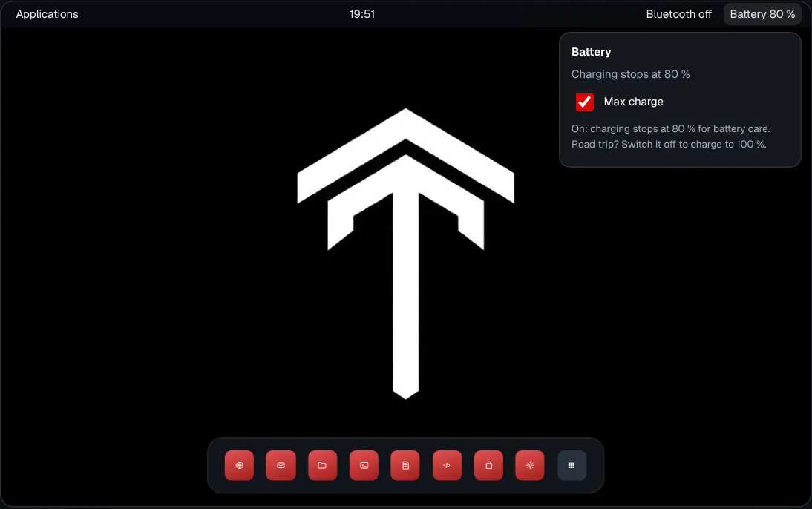Viewport: 812px width, 509px height.
Task: Open the file manager folder icon
Action: point(322,465)
